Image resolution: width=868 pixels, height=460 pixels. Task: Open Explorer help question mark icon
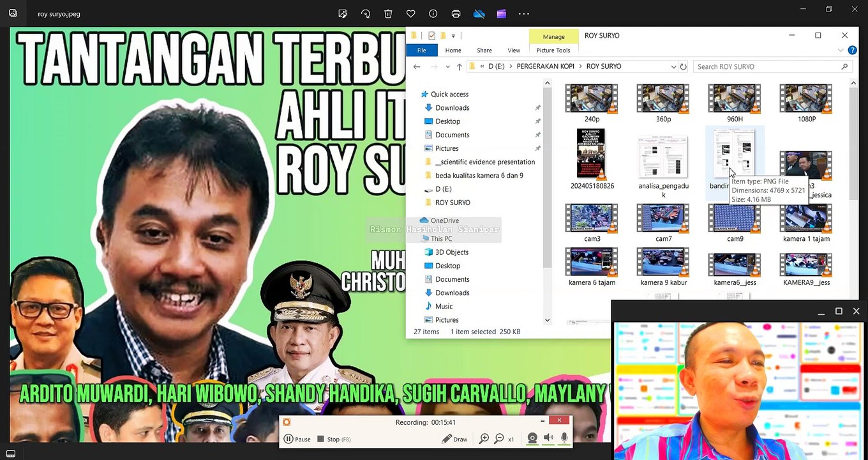pos(852,50)
